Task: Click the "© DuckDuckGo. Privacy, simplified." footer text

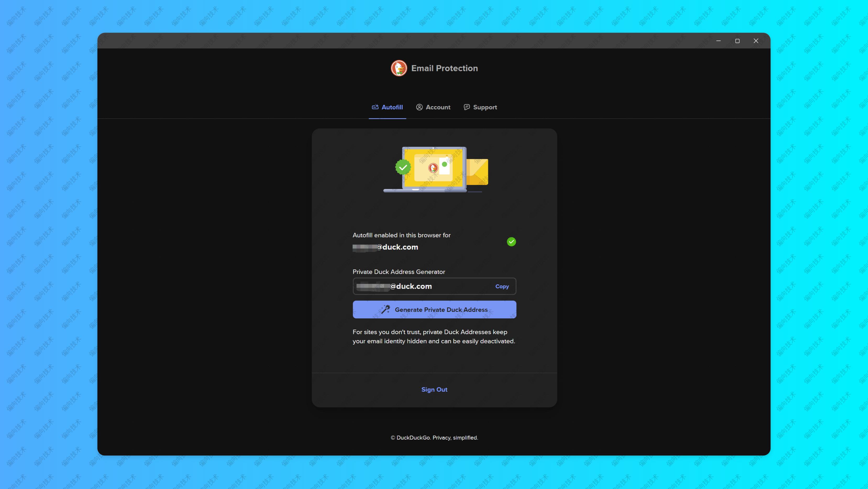Action: click(x=434, y=438)
